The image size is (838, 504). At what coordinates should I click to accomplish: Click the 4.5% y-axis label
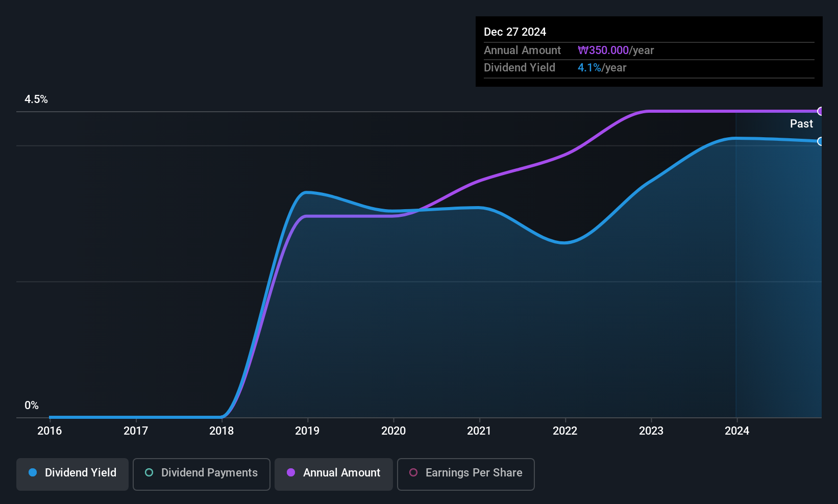click(36, 99)
